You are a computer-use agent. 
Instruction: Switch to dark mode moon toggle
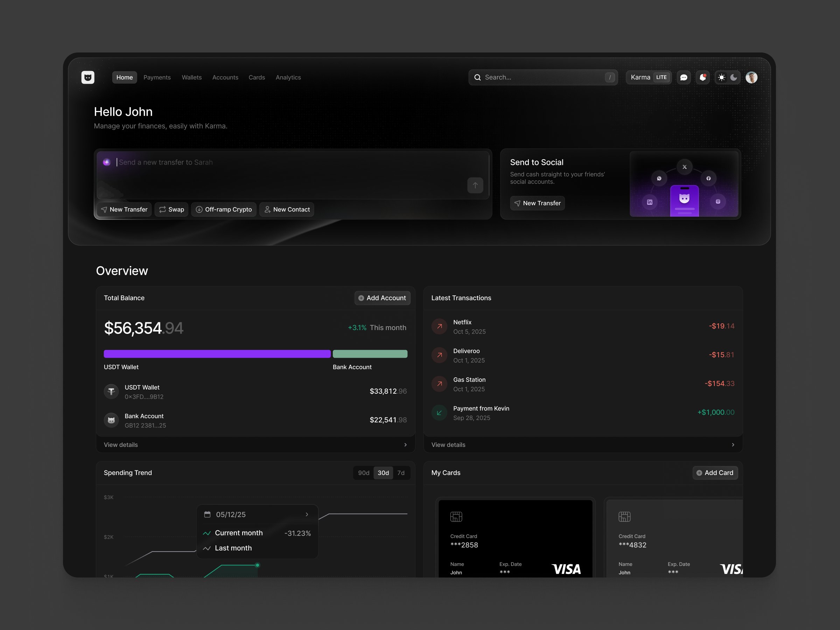(734, 77)
